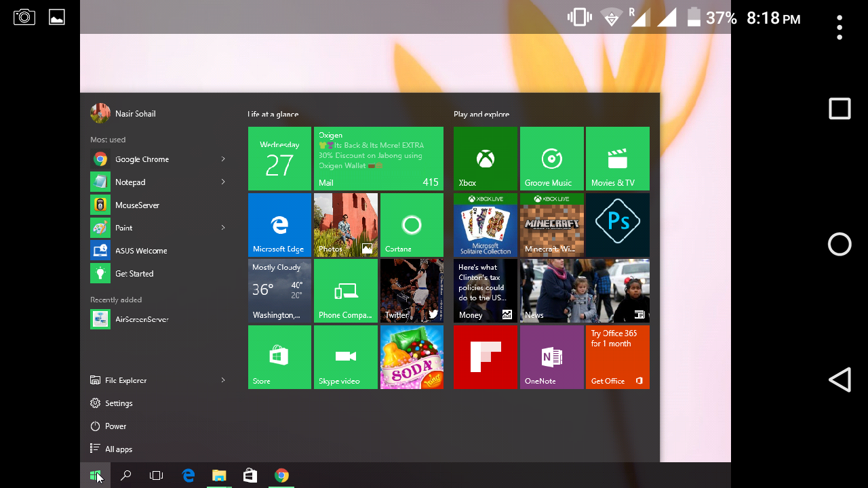The height and width of the screenshot is (488, 868).
Task: Open the Store tile
Action: click(279, 357)
